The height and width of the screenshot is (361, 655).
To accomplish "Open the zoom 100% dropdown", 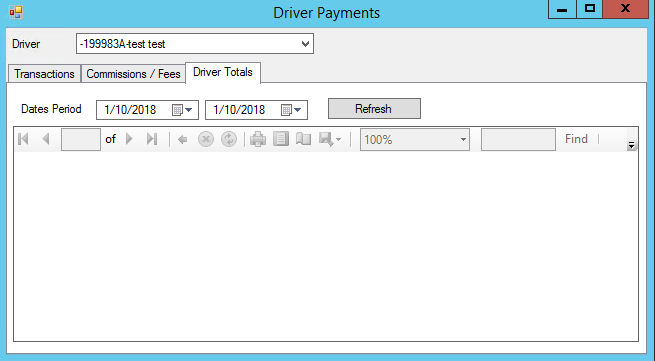I will (415, 140).
